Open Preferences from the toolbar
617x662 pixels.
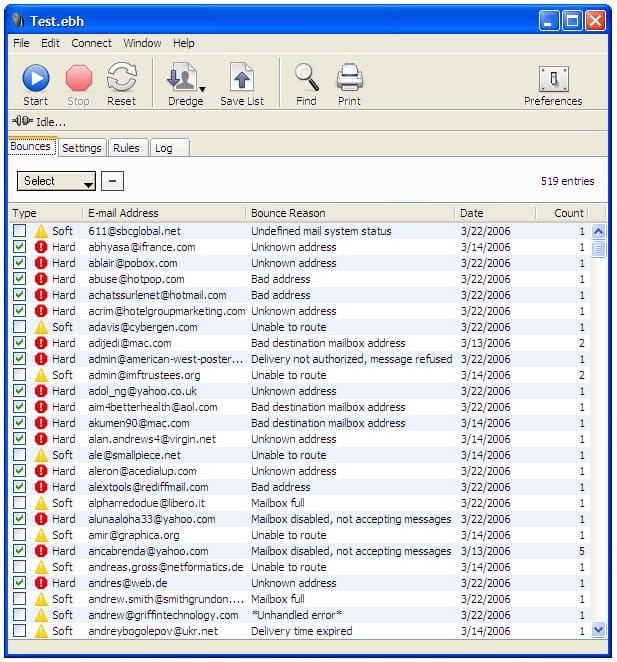(552, 79)
